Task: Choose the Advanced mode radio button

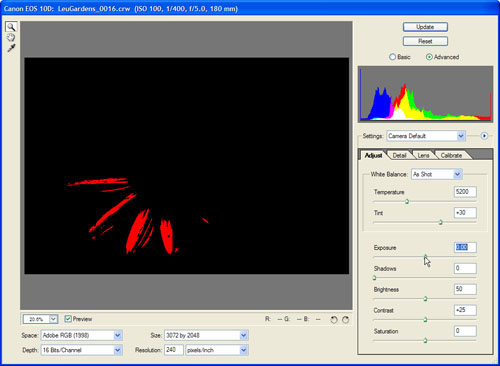Action: pos(429,57)
